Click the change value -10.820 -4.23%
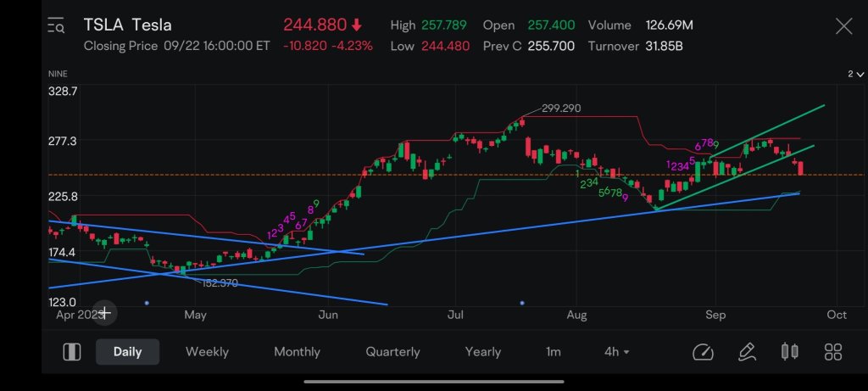 [328, 46]
